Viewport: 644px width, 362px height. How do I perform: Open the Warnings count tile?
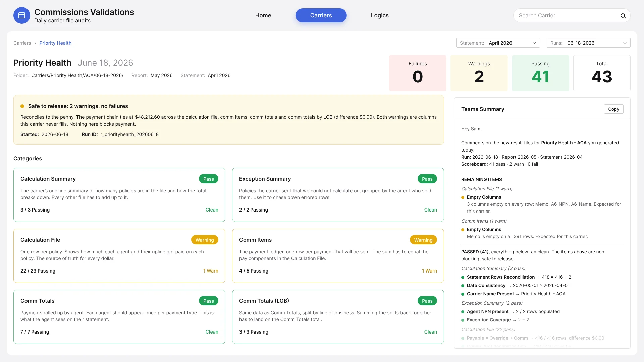[479, 73]
